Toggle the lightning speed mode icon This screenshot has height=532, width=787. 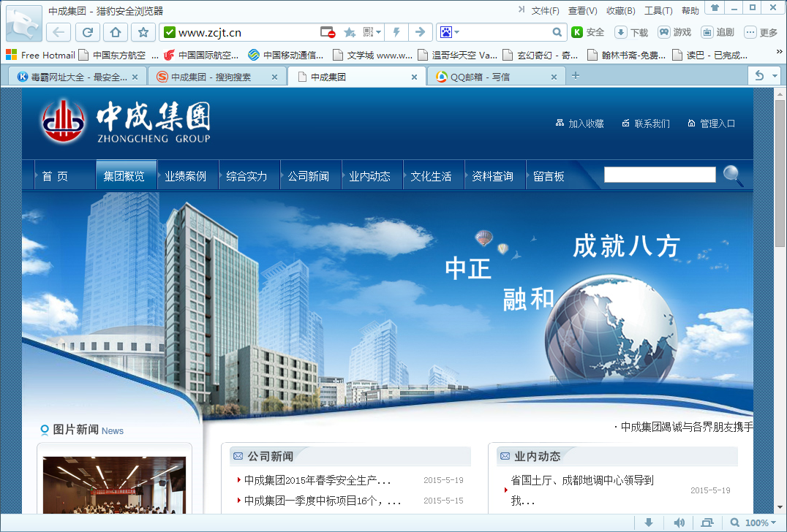(x=396, y=32)
